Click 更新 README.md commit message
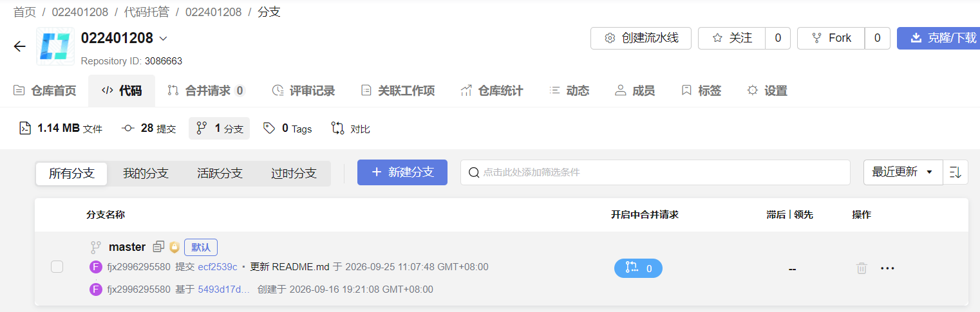 click(290, 267)
